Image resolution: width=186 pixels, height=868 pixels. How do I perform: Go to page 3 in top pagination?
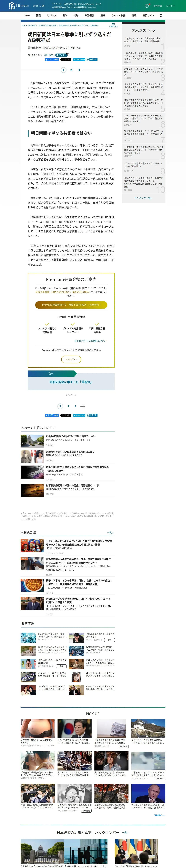(x=79, y=70)
